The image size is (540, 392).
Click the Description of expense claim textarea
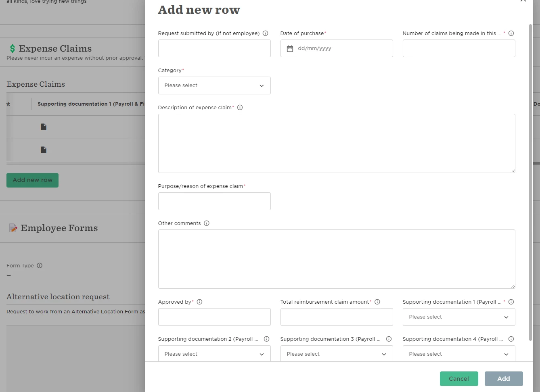337,143
